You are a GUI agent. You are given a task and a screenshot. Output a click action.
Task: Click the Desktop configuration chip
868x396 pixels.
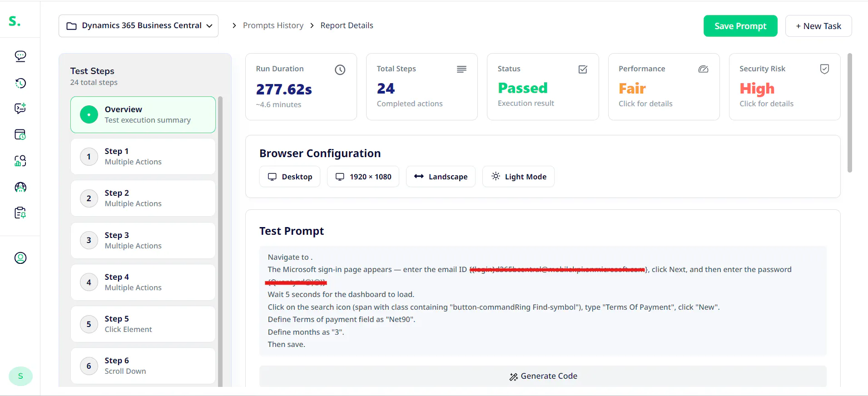290,177
